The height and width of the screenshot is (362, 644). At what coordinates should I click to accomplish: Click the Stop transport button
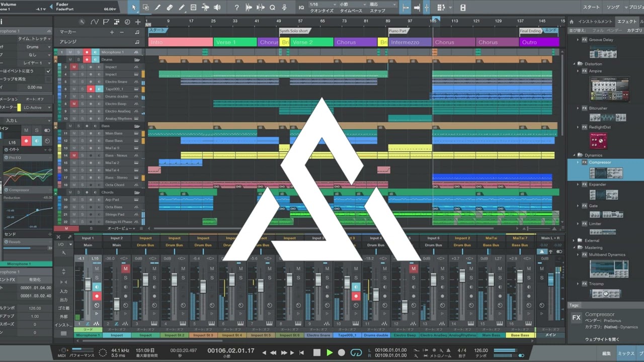pos(317,352)
